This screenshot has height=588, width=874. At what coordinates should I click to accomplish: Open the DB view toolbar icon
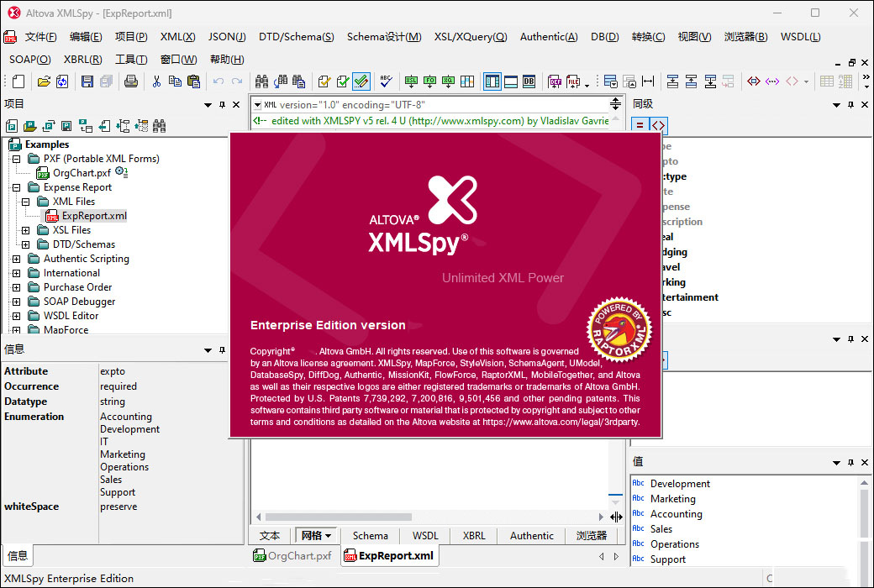pyautogui.click(x=529, y=81)
